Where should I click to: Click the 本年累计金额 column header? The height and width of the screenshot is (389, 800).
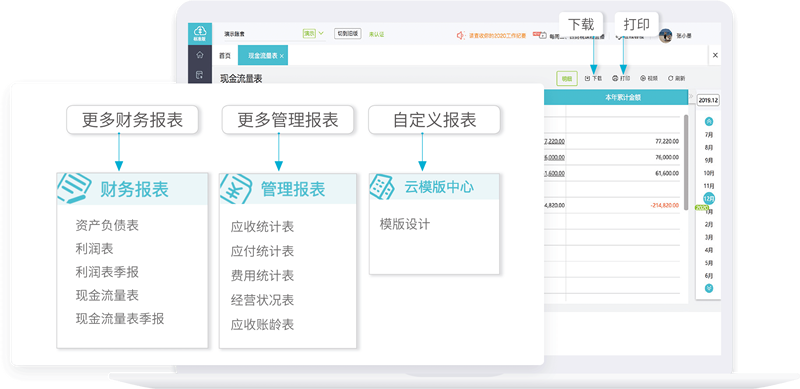pos(622,97)
